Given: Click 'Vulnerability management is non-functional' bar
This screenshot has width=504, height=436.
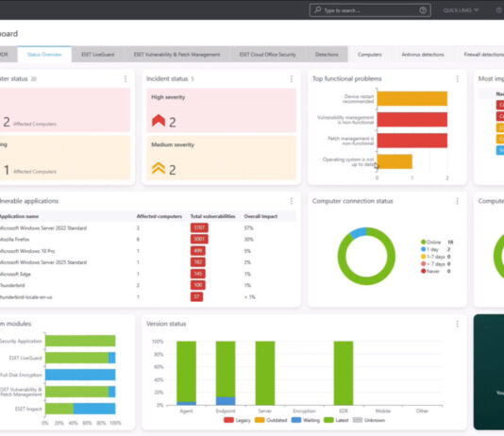Looking at the screenshot, I should (x=412, y=120).
